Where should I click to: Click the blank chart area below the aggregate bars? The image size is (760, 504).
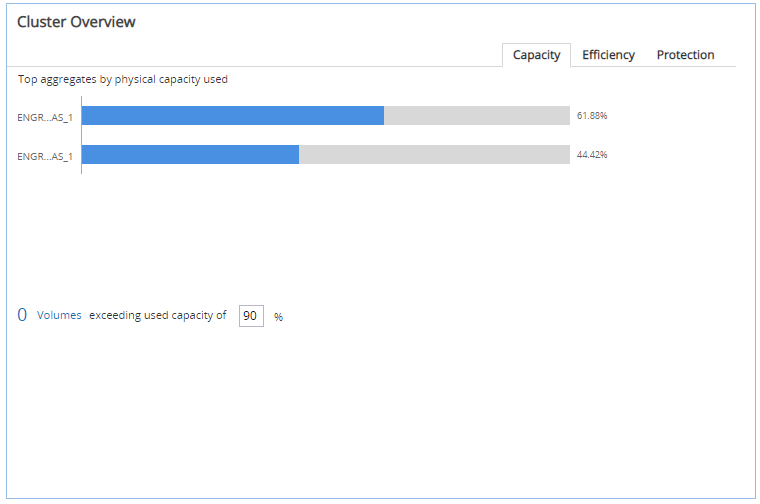pyautogui.click(x=325, y=230)
